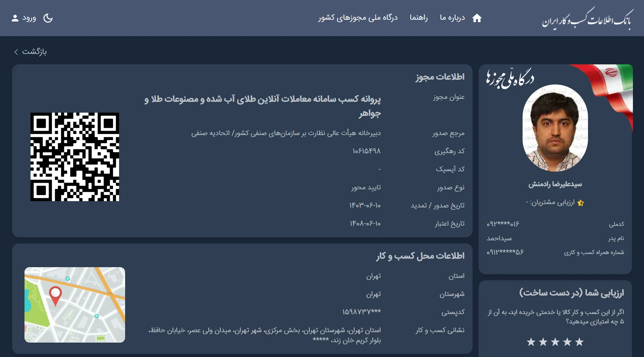
Task: Click اطلاعات محل کسب و کار heading
Action: 420,256
